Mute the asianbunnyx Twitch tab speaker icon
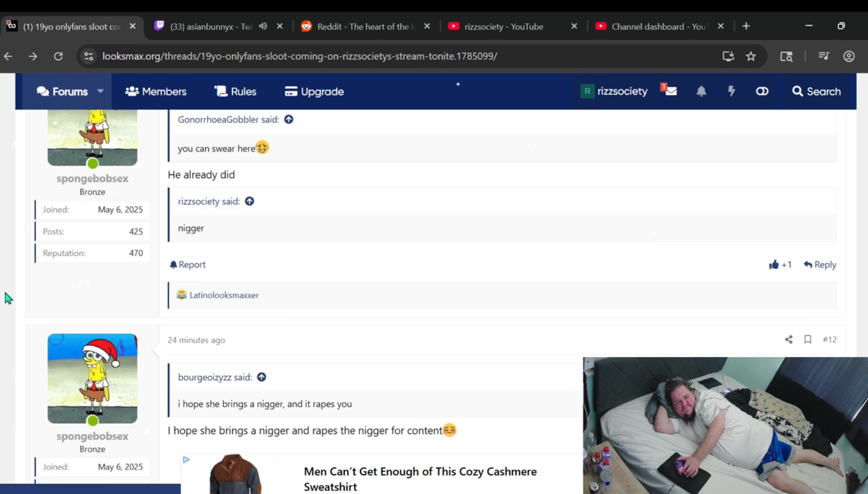Screen dimensions: 868x494 point(263,26)
